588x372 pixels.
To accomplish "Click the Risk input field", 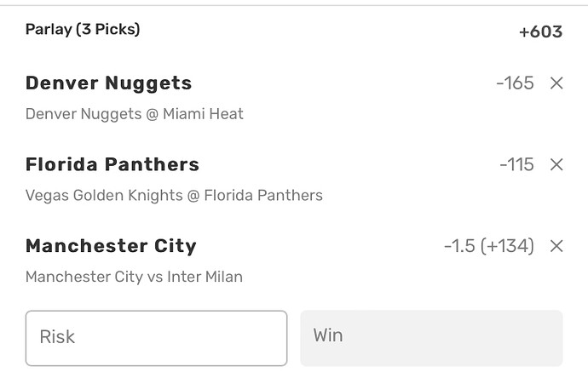I will pos(156,337).
